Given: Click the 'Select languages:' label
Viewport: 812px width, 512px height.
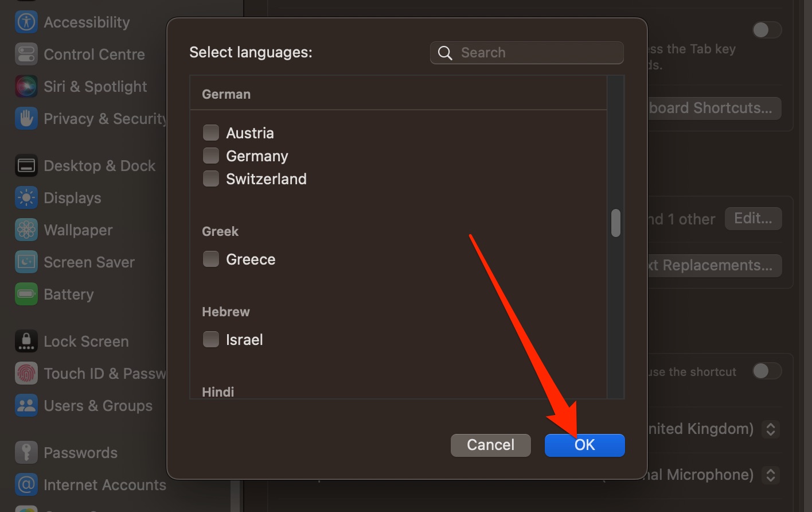Looking at the screenshot, I should point(251,52).
